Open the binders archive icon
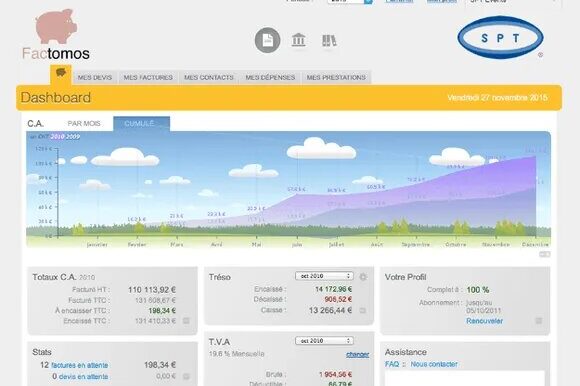 pyautogui.click(x=329, y=40)
